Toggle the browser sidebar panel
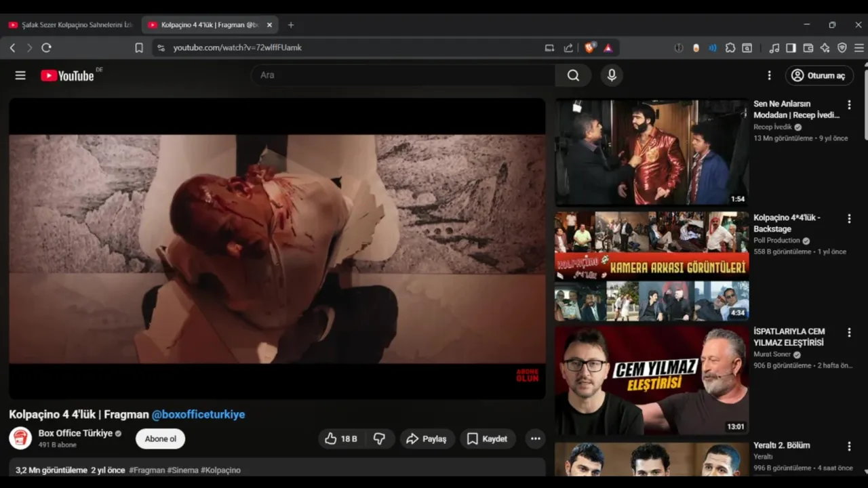 click(791, 47)
